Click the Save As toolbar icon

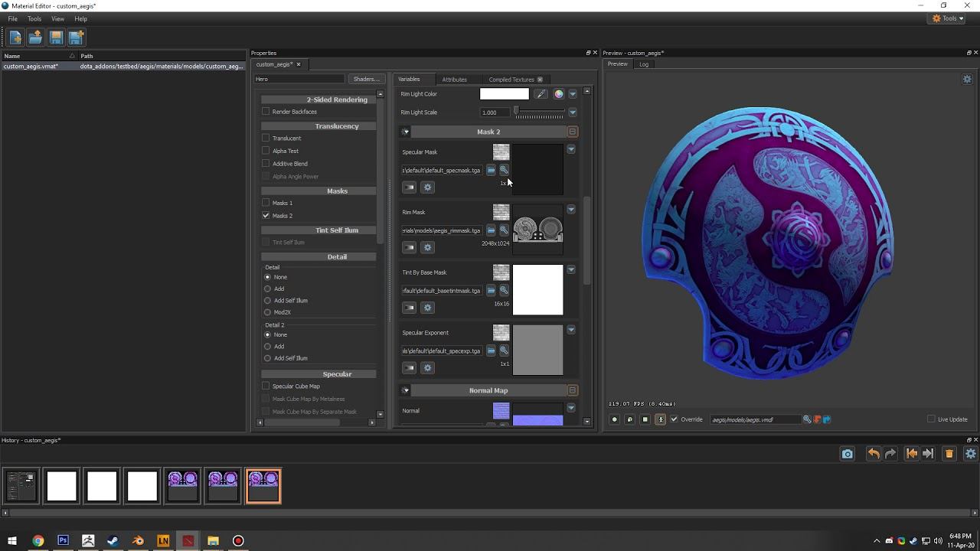[x=76, y=37]
